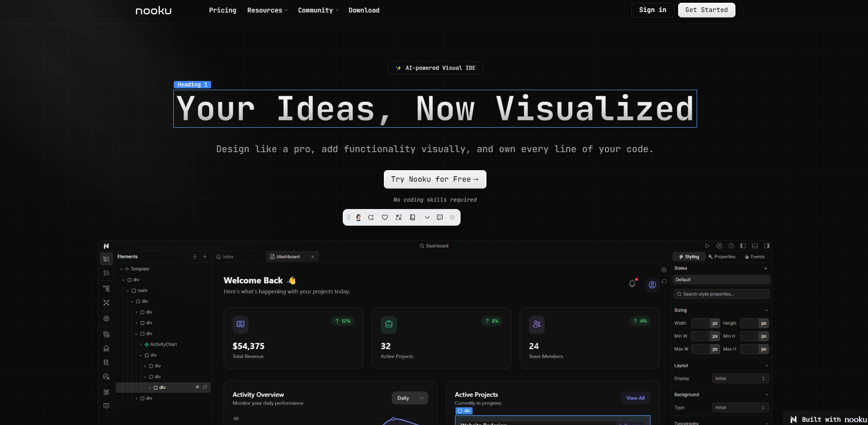This screenshot has width=868, height=425.
Task: Open Pricing in the navigation bar
Action: pyautogui.click(x=222, y=10)
